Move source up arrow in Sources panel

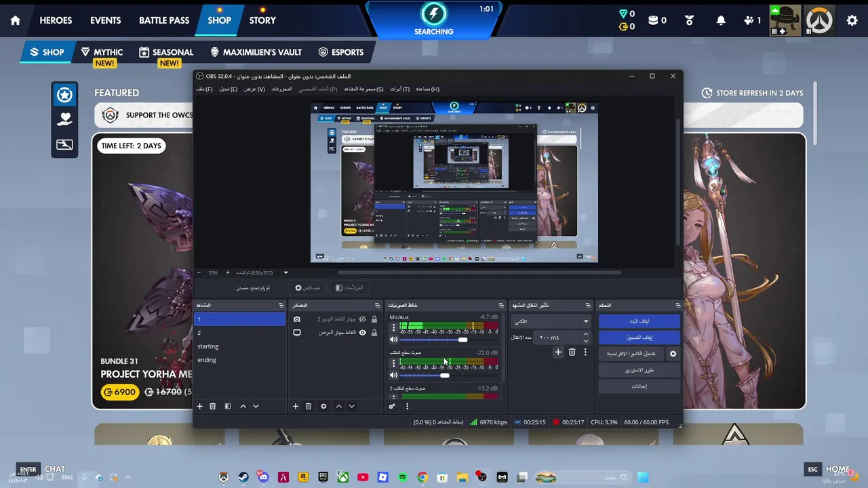[338, 406]
